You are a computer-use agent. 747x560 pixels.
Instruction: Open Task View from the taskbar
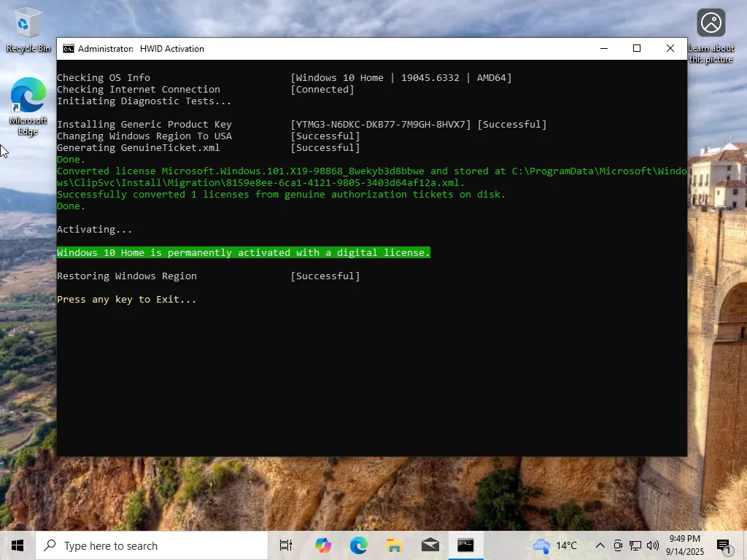(x=286, y=545)
